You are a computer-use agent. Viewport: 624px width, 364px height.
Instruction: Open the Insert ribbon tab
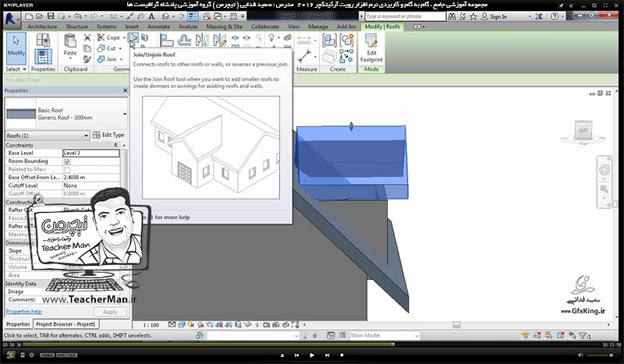click(132, 27)
